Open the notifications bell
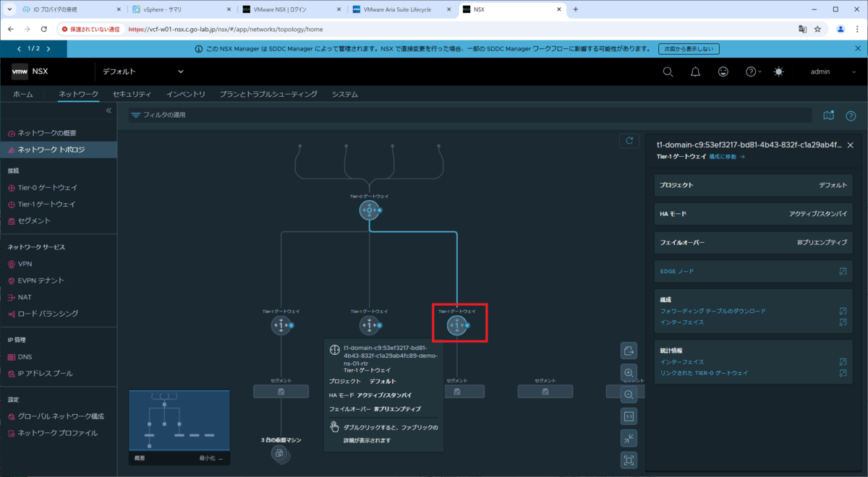 pyautogui.click(x=695, y=72)
